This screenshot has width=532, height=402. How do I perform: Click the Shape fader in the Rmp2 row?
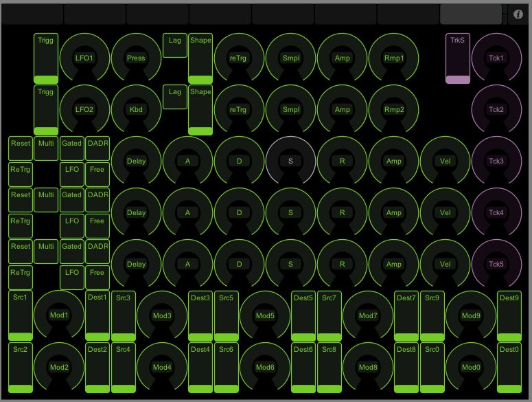coord(200,110)
